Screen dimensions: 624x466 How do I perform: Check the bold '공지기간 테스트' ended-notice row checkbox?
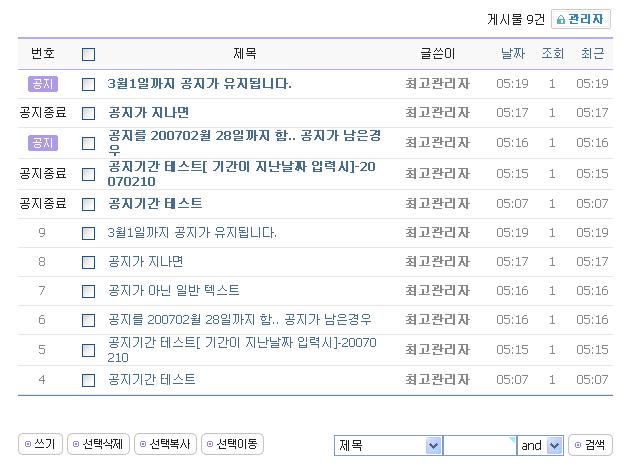(x=88, y=205)
